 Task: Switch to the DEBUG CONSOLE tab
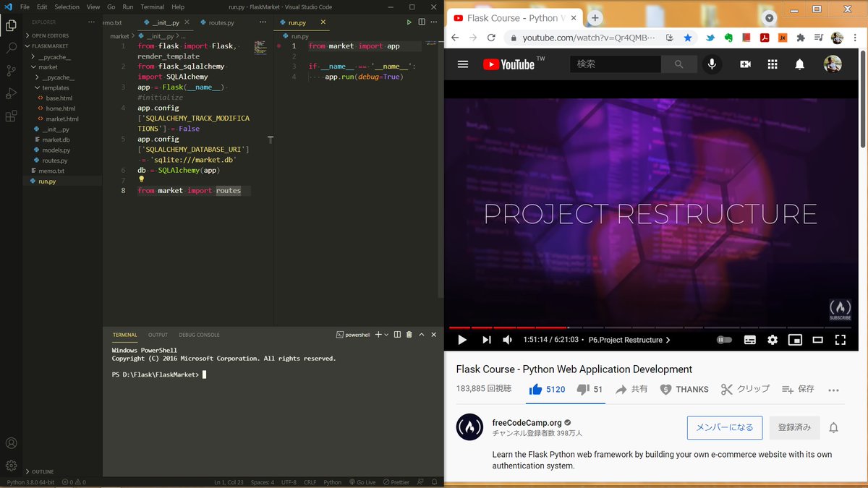pos(199,335)
